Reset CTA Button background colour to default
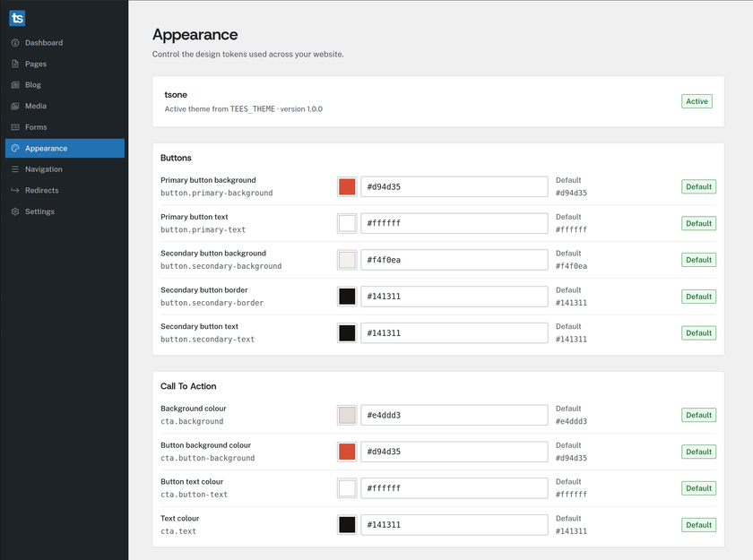 (698, 452)
